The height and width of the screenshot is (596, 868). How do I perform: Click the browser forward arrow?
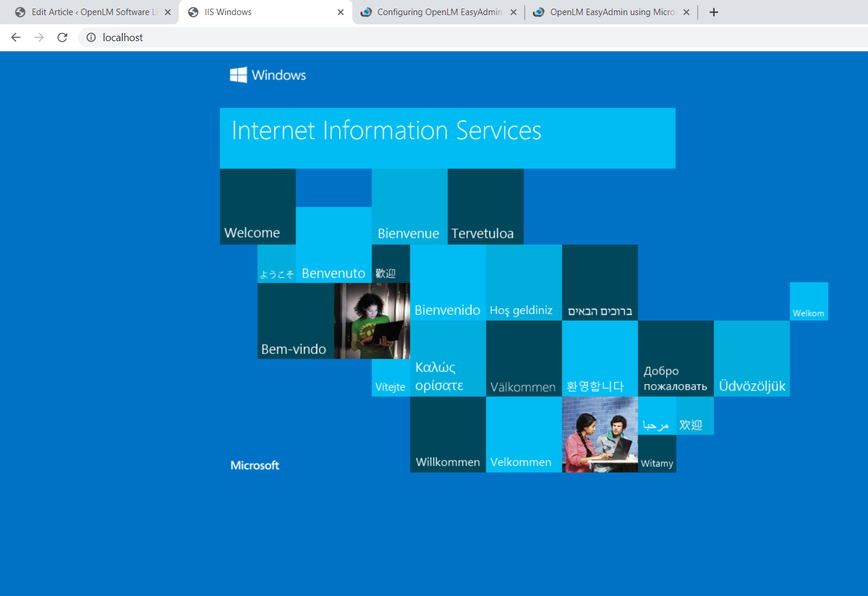(x=39, y=38)
